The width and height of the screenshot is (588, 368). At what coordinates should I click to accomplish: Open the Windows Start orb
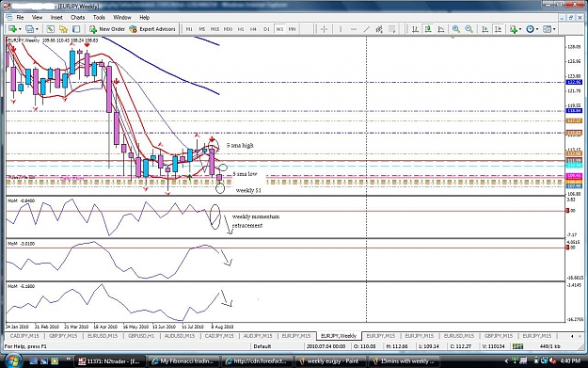[x=12, y=361]
